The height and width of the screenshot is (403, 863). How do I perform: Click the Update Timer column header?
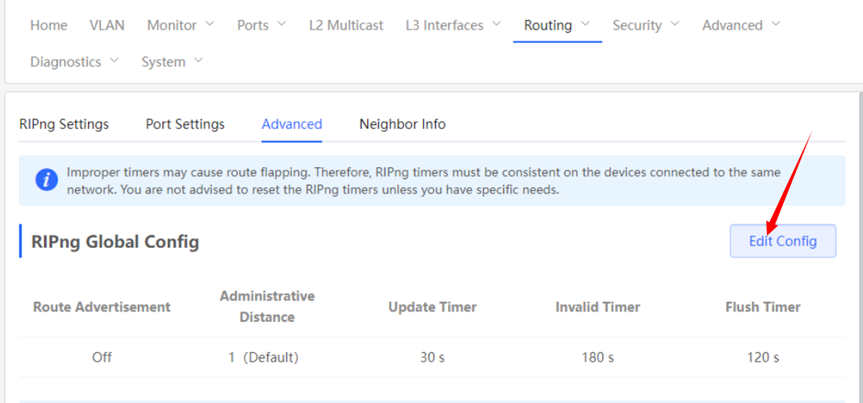click(x=432, y=307)
